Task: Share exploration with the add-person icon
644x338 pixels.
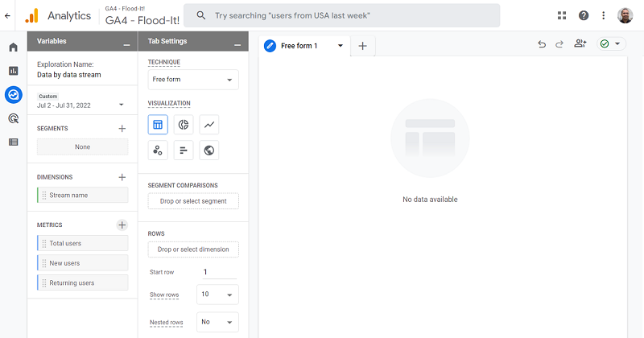Action: coord(580,43)
